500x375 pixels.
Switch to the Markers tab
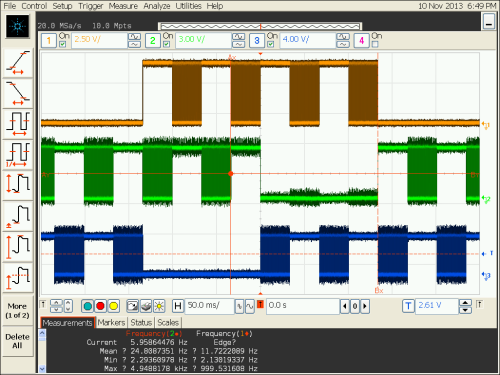click(111, 322)
